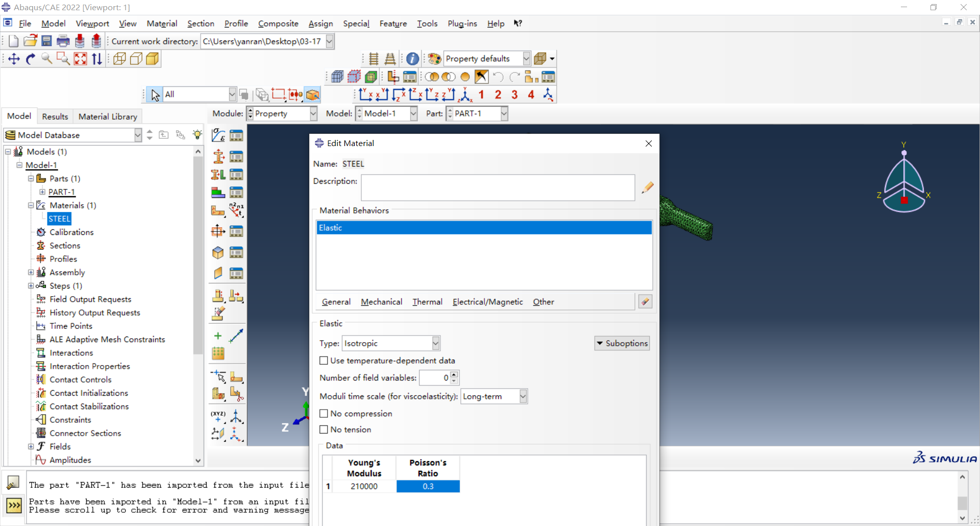
Task: Select the Rotate View tool
Action: (x=31, y=59)
